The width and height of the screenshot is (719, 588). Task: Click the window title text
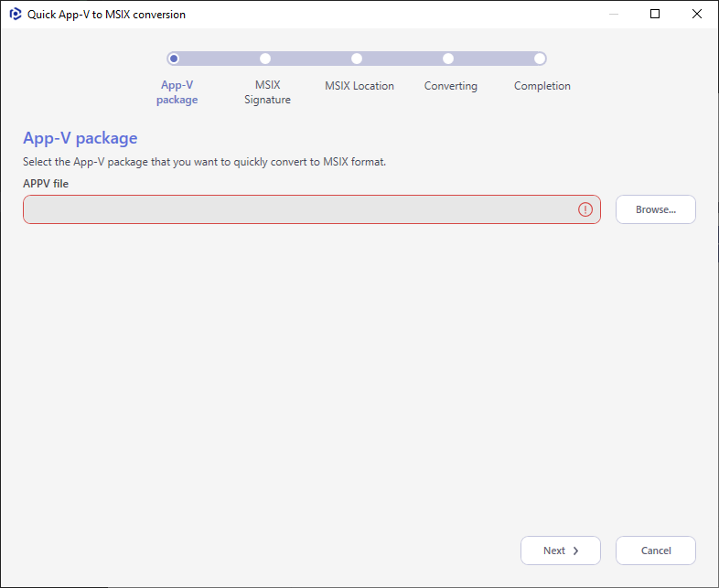106,15
